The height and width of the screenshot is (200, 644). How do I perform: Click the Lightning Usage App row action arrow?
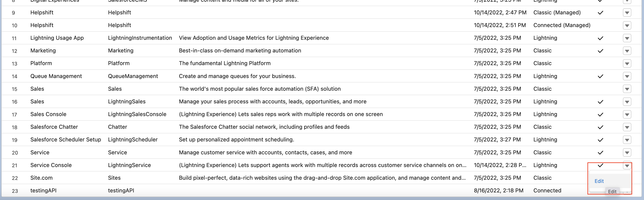pyautogui.click(x=627, y=38)
